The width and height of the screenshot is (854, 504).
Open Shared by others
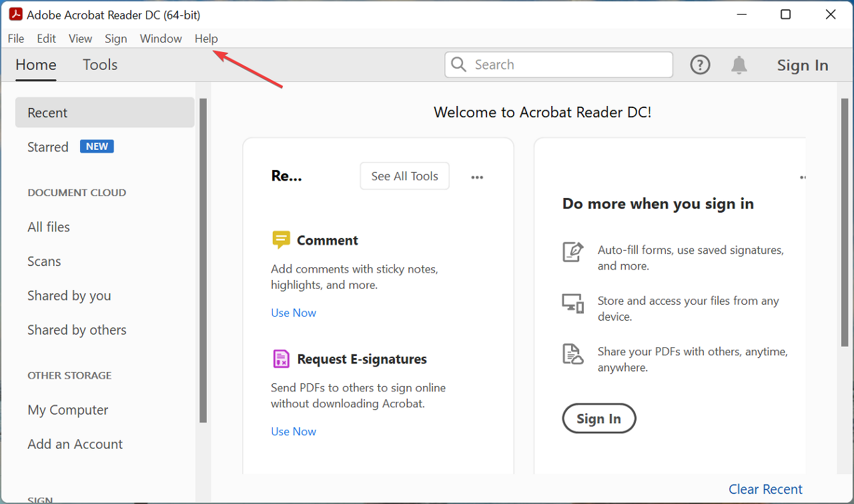click(x=77, y=330)
